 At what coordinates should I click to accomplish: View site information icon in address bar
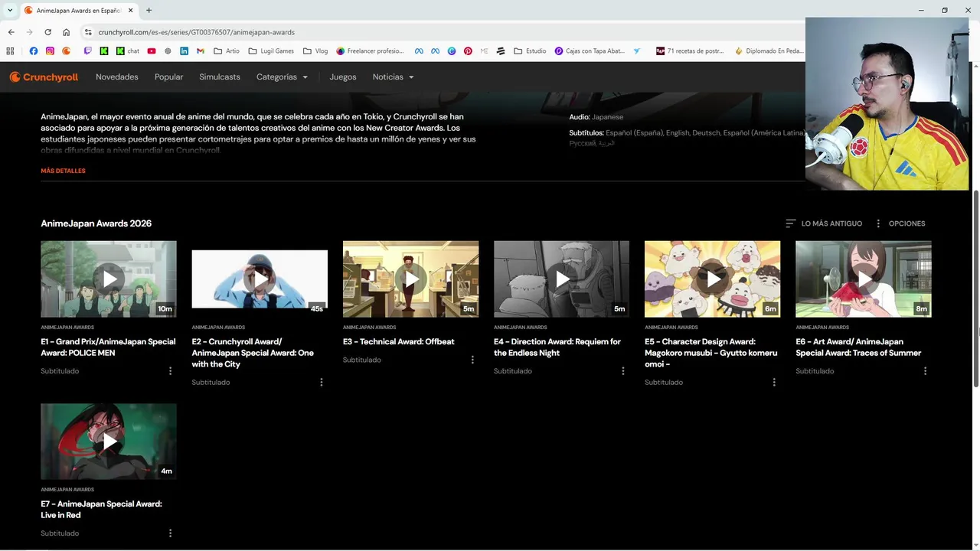pos(88,32)
